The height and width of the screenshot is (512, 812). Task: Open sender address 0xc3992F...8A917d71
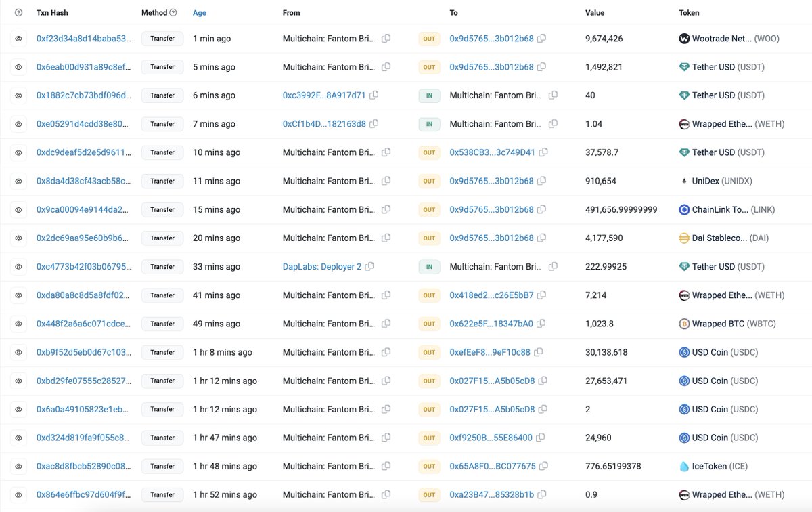(324, 95)
